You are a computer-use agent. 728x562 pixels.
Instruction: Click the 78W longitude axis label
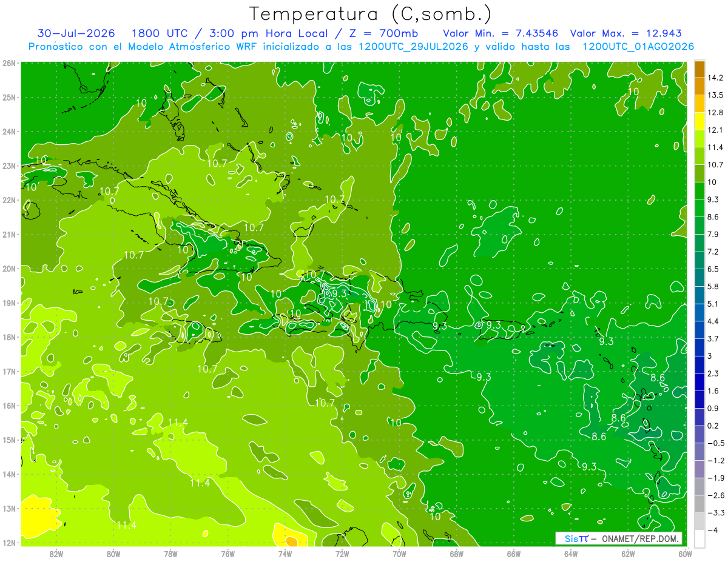point(170,554)
